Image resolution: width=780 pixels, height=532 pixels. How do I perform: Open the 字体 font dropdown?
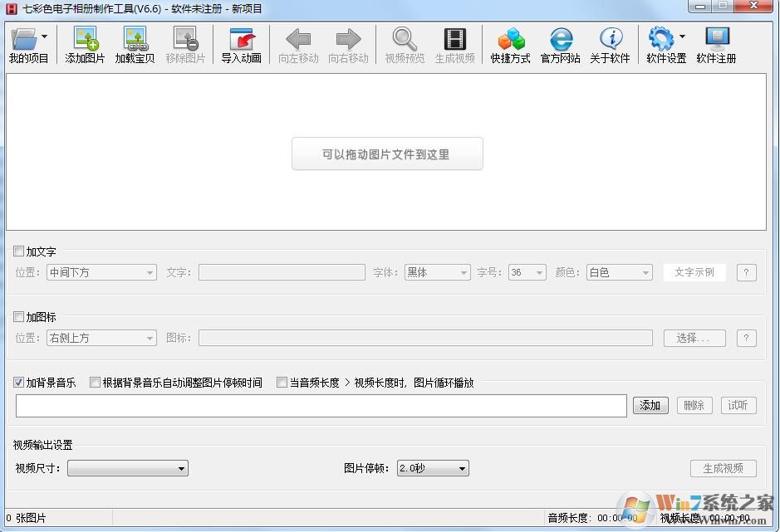tap(437, 272)
